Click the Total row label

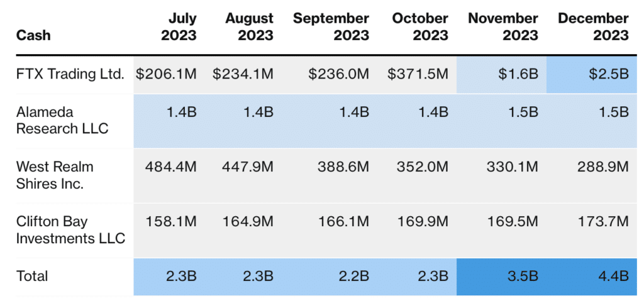[32, 276]
